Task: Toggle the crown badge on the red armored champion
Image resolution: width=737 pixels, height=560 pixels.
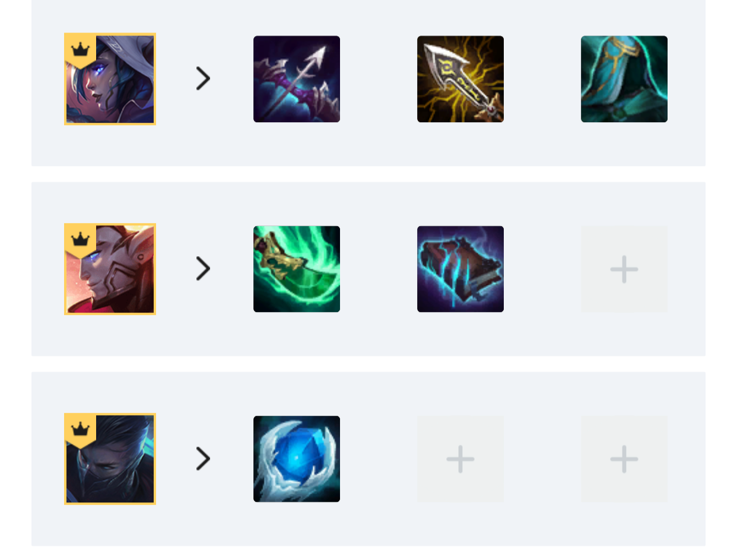Action: click(x=80, y=240)
